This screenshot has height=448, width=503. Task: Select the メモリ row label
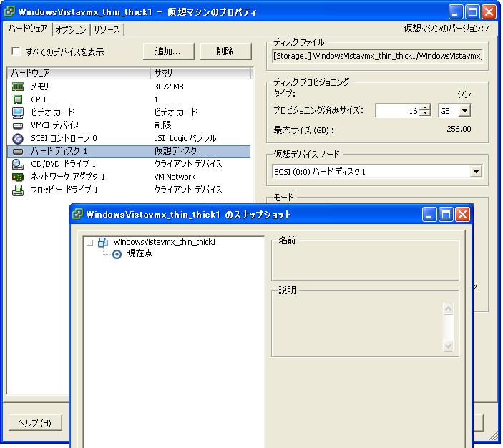[40, 87]
